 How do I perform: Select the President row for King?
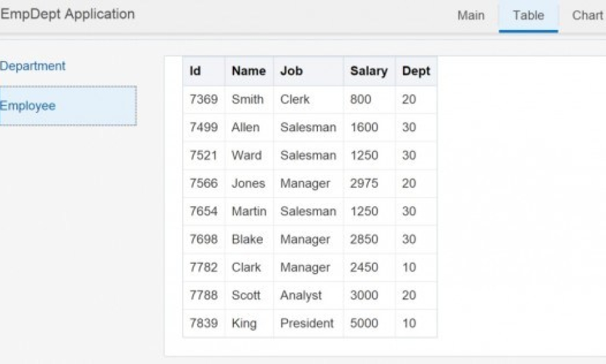tap(307, 323)
